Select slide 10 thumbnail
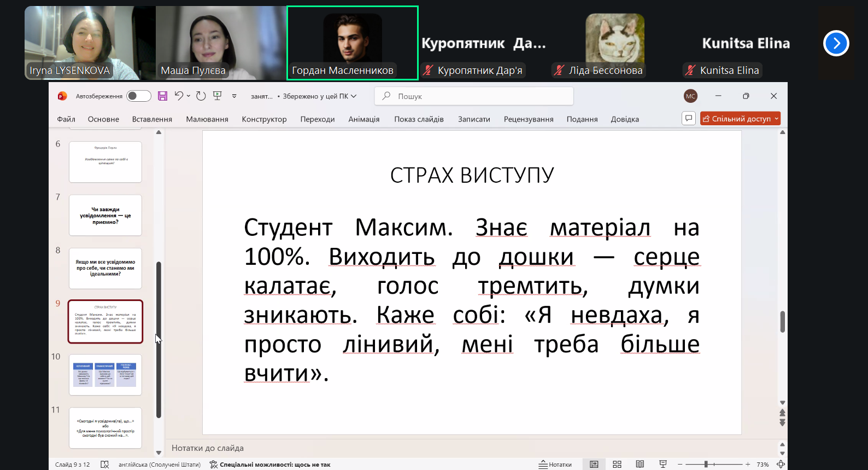The height and width of the screenshot is (470, 868). tap(105, 375)
